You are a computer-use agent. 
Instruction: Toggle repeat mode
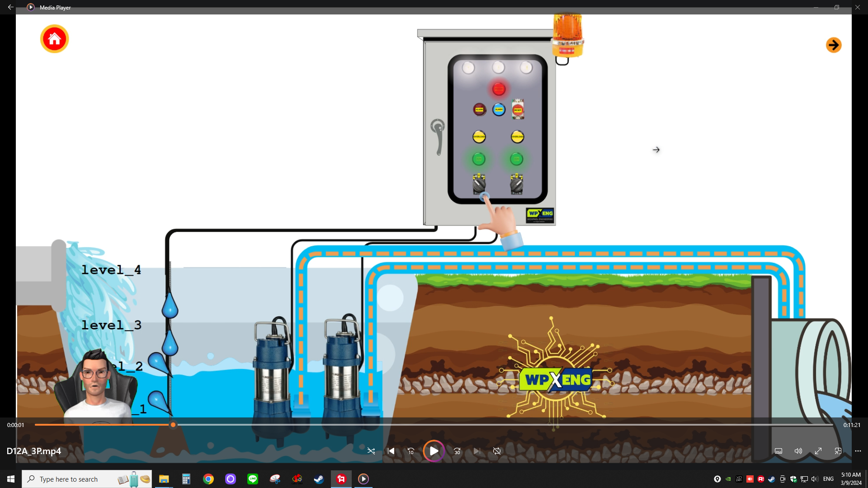497,451
